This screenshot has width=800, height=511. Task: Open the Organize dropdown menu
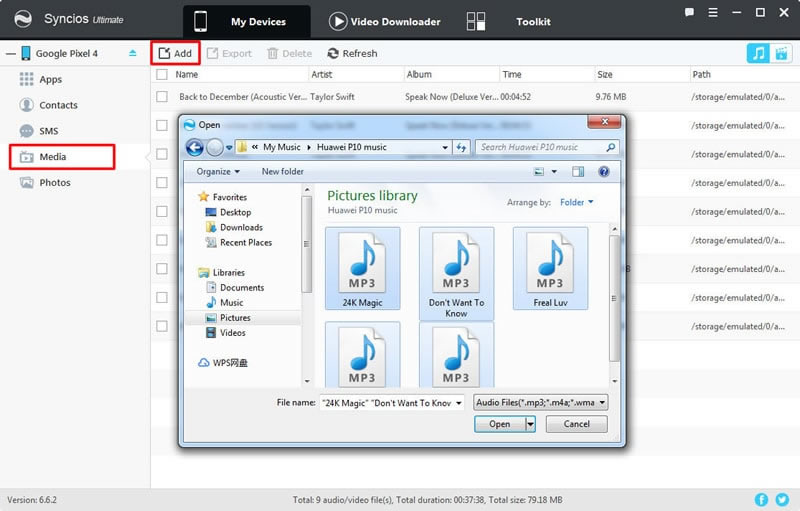pos(218,171)
